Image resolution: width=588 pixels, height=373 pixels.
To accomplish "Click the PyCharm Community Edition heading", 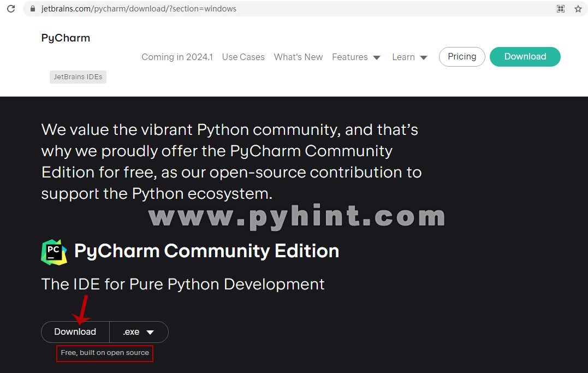I will (x=206, y=251).
